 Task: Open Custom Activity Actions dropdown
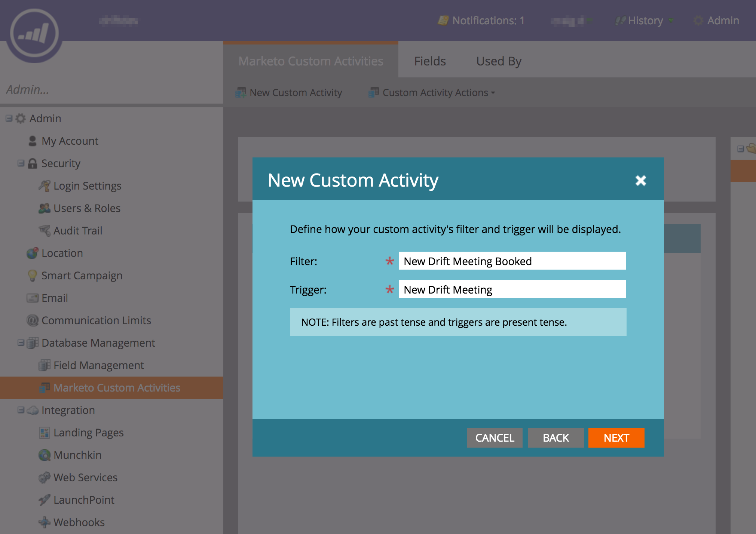(432, 92)
